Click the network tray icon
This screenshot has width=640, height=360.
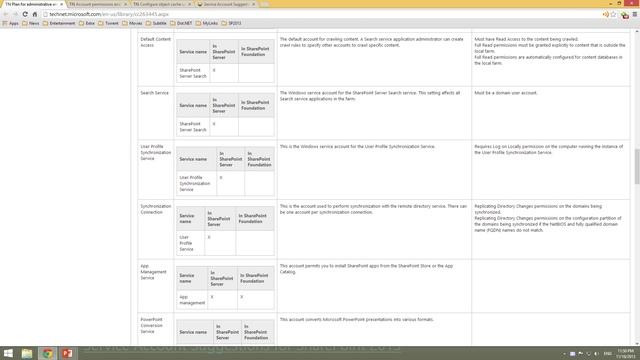pyautogui.click(x=588, y=354)
